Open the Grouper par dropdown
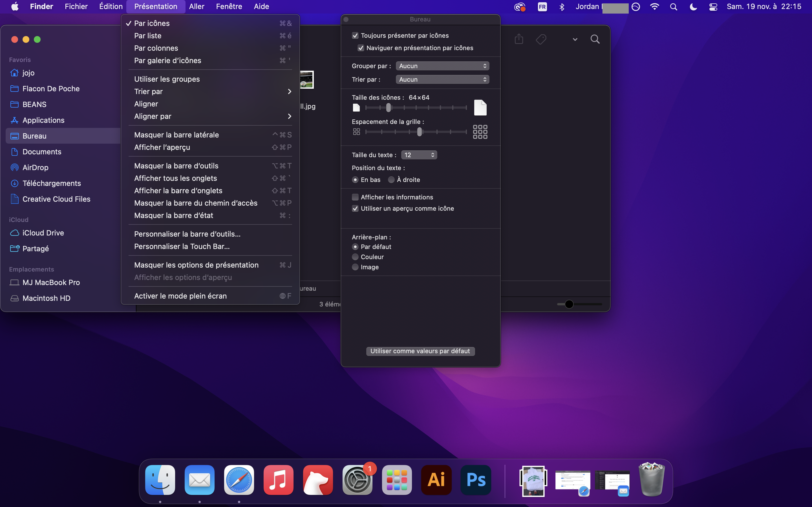 [x=442, y=66]
